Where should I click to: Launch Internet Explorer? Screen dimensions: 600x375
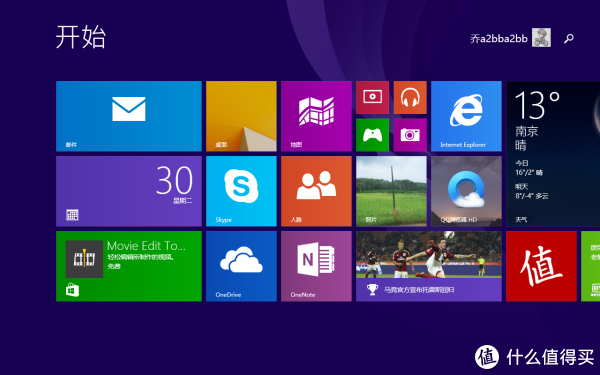point(466,116)
